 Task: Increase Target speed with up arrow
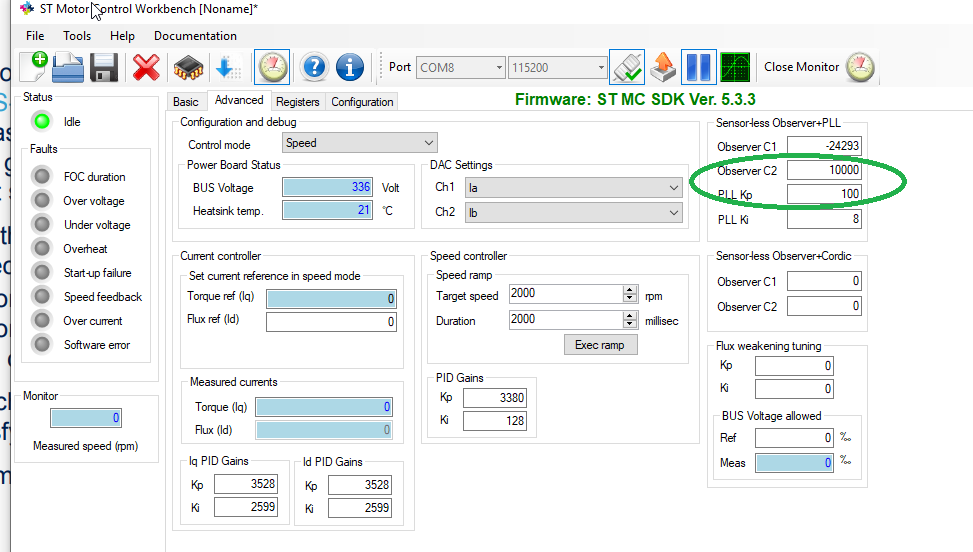[630, 290]
